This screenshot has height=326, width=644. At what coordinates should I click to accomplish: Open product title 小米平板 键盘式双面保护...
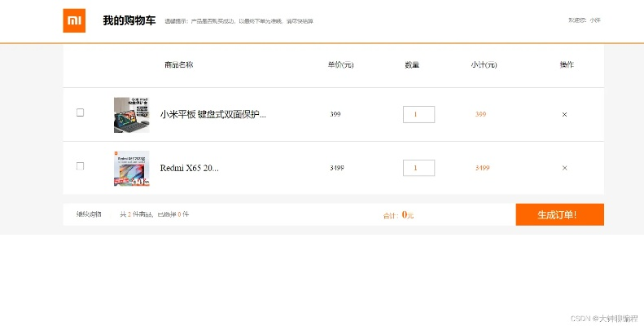[212, 115]
